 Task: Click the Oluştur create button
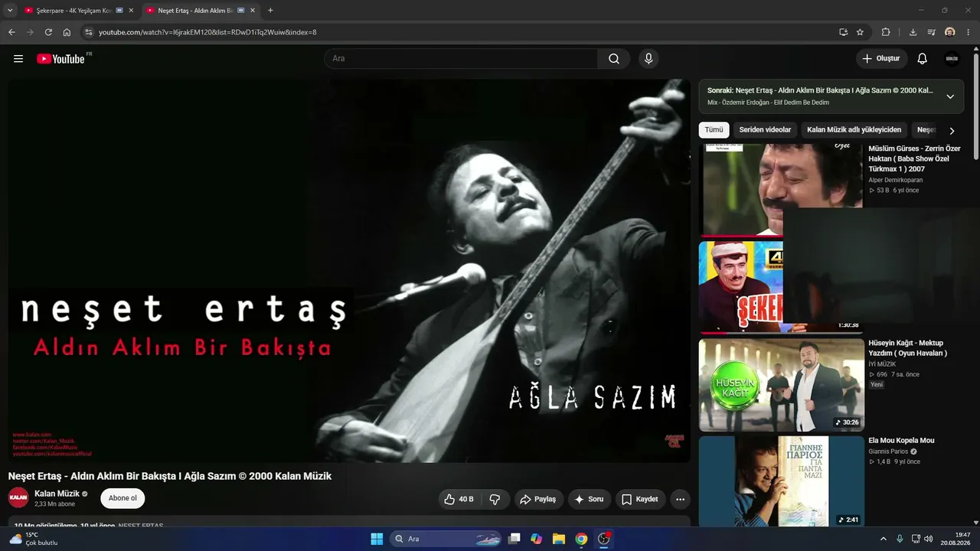pyautogui.click(x=881, y=59)
